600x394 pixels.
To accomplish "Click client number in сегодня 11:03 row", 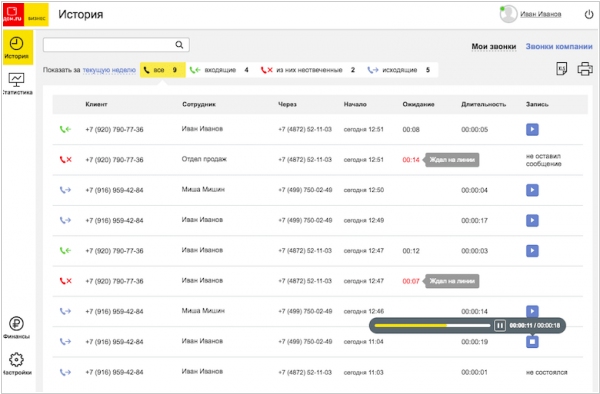I will tap(114, 372).
